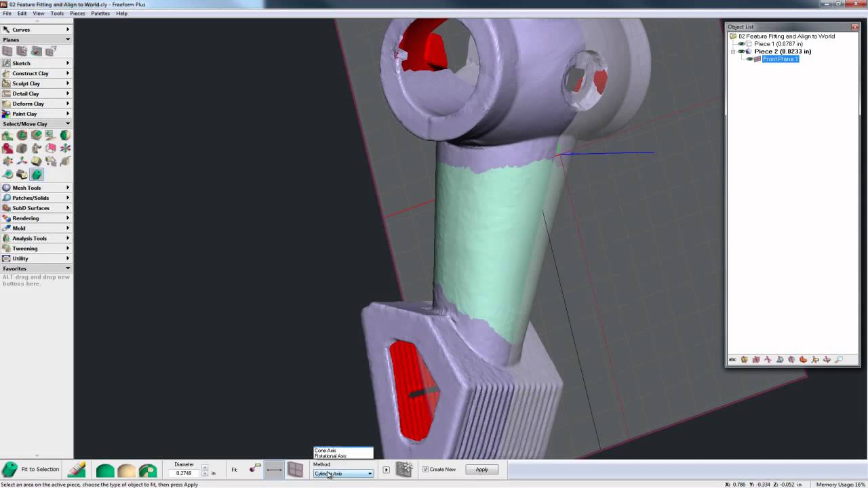Select the gray cube tool in Select/Move Clay
The width and height of the screenshot is (868, 488).
pos(22,148)
